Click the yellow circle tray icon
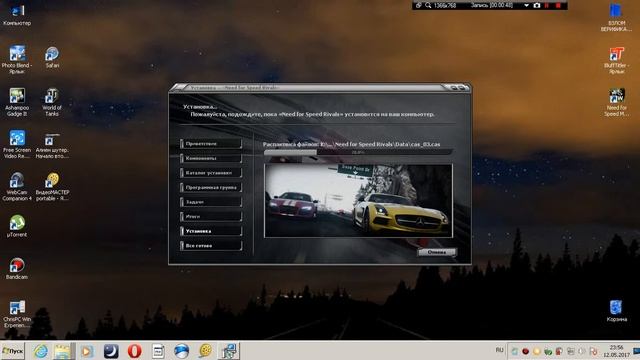Image resolution: width=640 pixels, height=360 pixels. 537,351
